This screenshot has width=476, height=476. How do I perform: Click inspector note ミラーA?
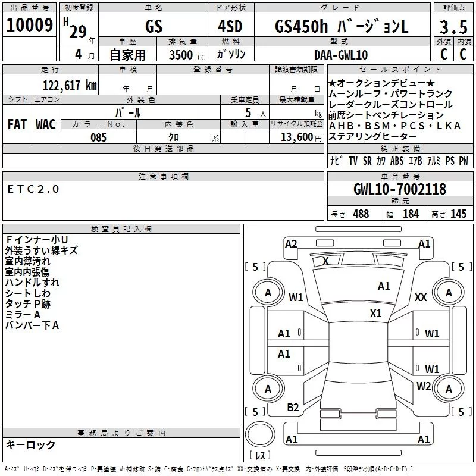23,315
